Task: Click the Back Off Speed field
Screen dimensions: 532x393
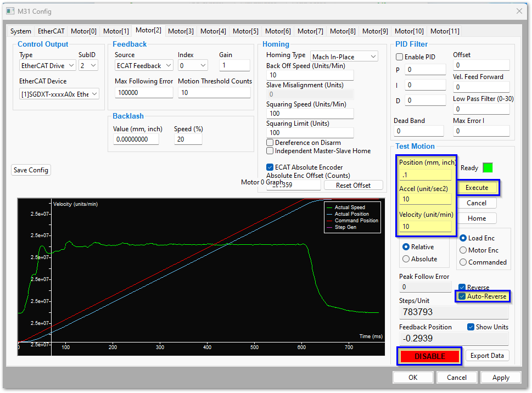Action: (310, 75)
